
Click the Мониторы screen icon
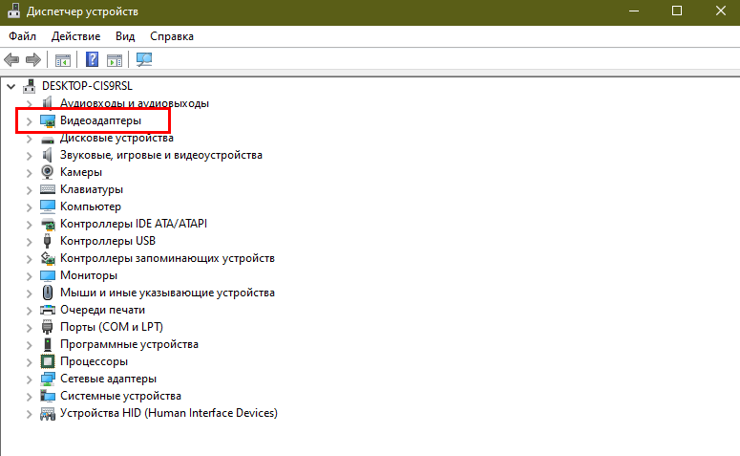pos(48,275)
